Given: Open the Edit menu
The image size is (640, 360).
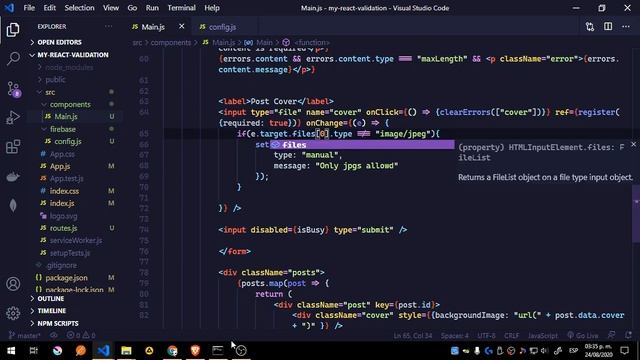Looking at the screenshot, I should (49, 8).
